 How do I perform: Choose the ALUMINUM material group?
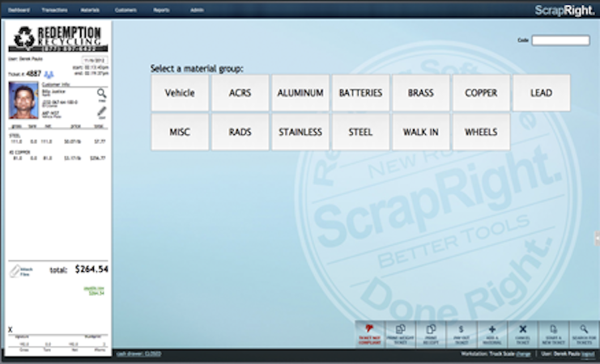pyautogui.click(x=300, y=93)
